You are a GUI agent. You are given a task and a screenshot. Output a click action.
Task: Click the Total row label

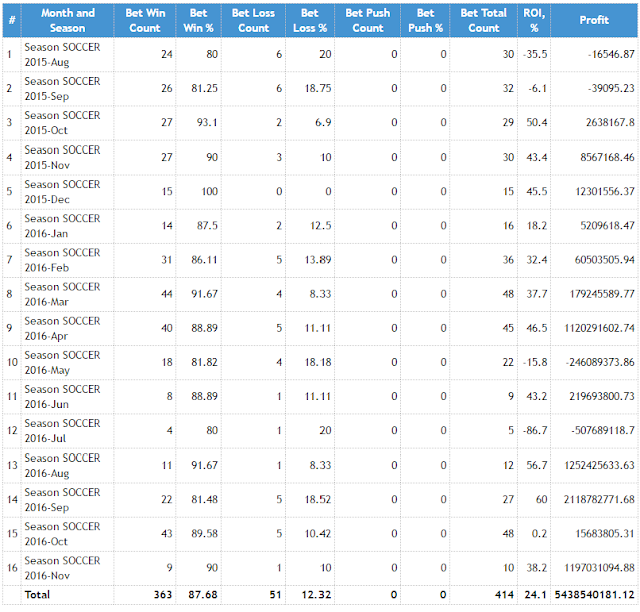[x=37, y=595]
